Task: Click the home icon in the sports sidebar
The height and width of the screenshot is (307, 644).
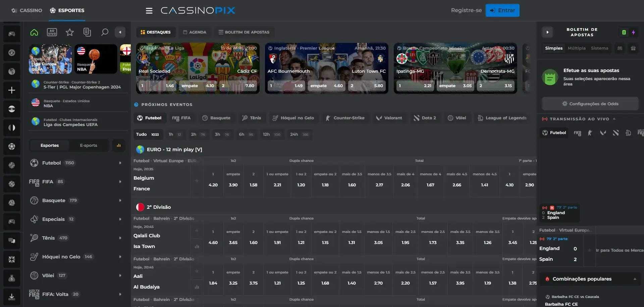Action: 34,32
